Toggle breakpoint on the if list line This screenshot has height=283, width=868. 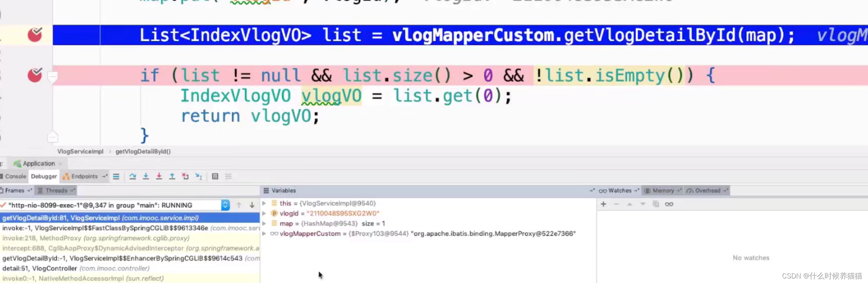pyautogui.click(x=35, y=75)
